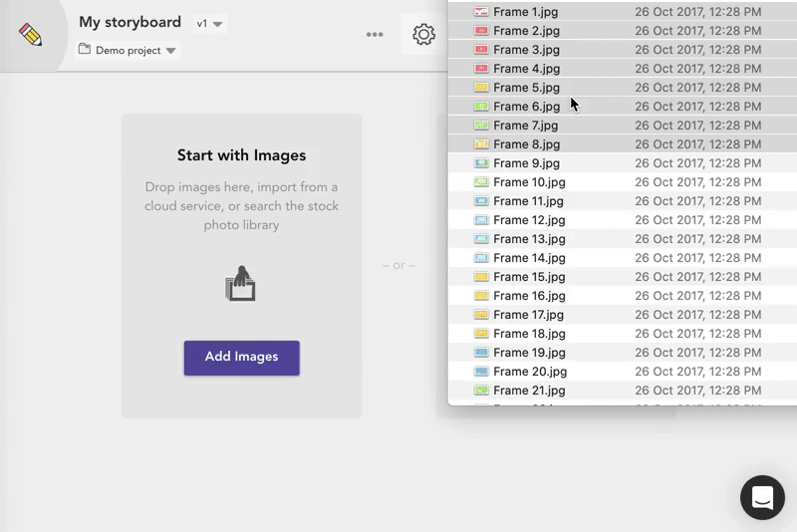
Task: Click the pencil logo icon
Action: tap(31, 35)
